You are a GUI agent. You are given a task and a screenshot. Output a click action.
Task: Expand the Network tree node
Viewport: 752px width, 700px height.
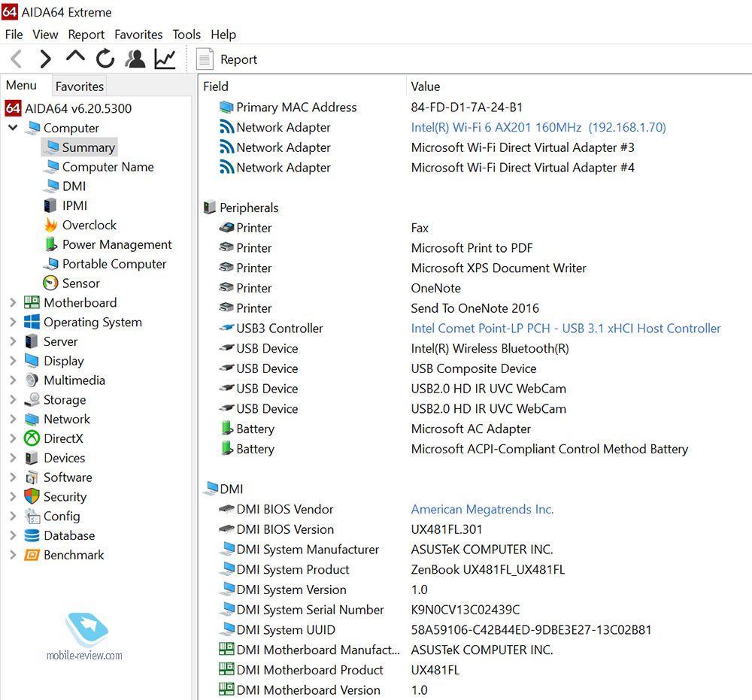(13, 419)
